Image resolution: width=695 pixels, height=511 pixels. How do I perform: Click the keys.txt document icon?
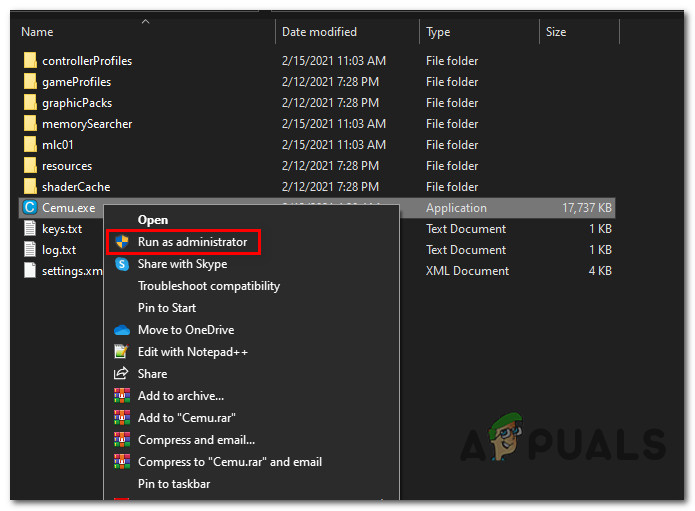click(x=30, y=229)
